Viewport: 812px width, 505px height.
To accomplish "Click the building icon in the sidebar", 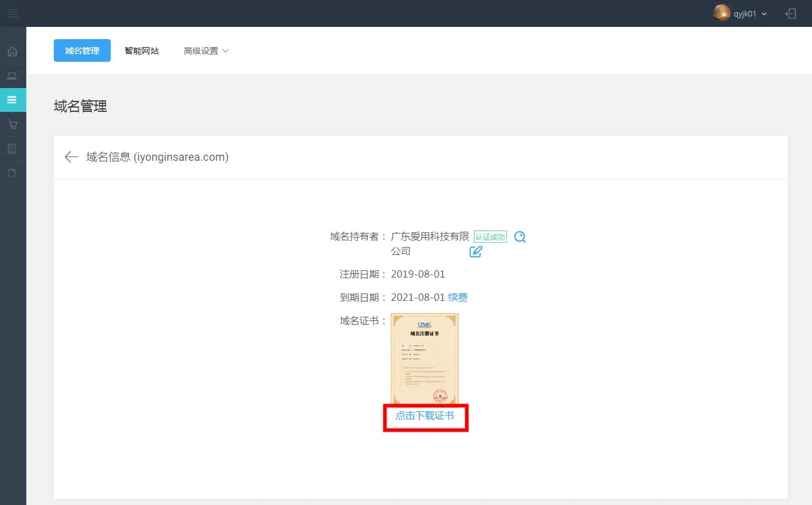I will (x=12, y=149).
